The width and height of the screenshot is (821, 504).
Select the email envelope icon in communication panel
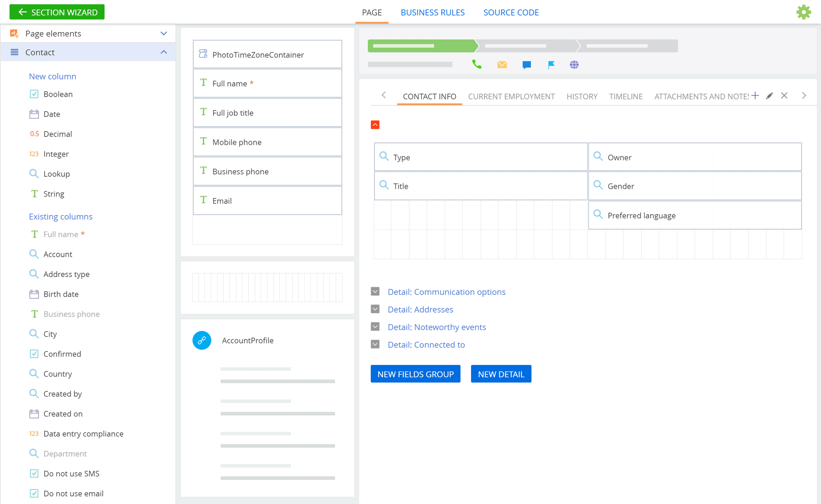click(x=502, y=64)
